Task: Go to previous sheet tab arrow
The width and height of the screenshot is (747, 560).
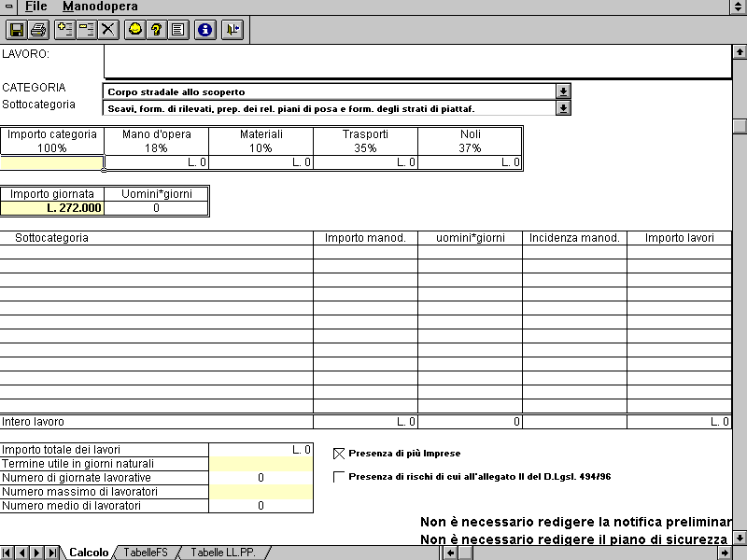Action: pyautogui.click(x=21, y=553)
